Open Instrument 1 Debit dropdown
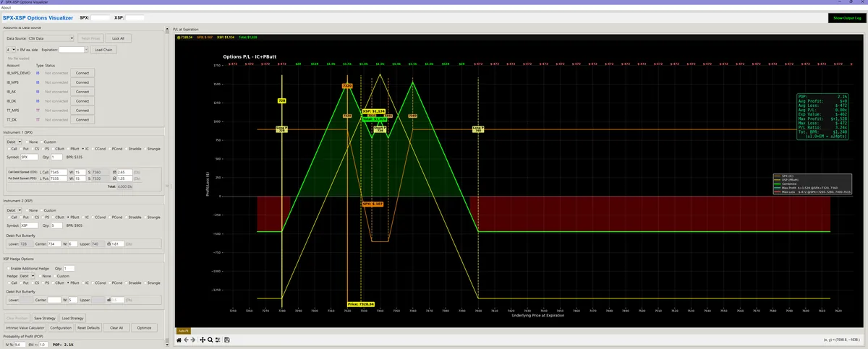 (14, 142)
